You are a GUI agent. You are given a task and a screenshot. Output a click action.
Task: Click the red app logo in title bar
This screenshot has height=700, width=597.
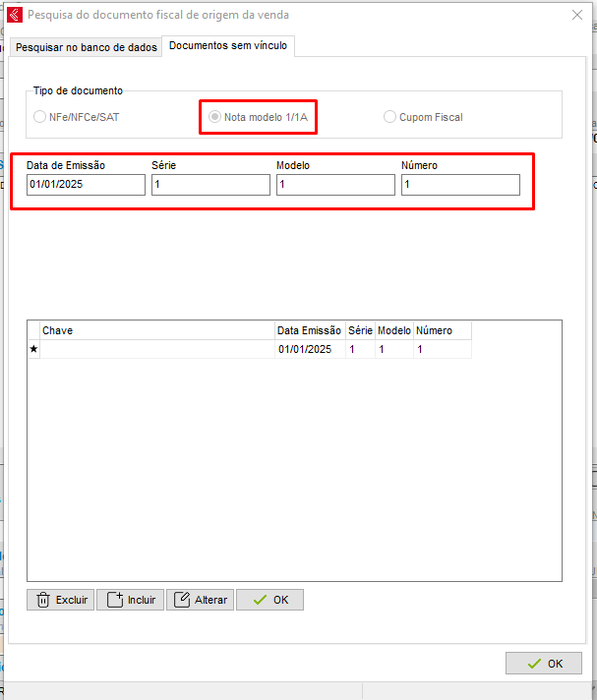pos(15,15)
